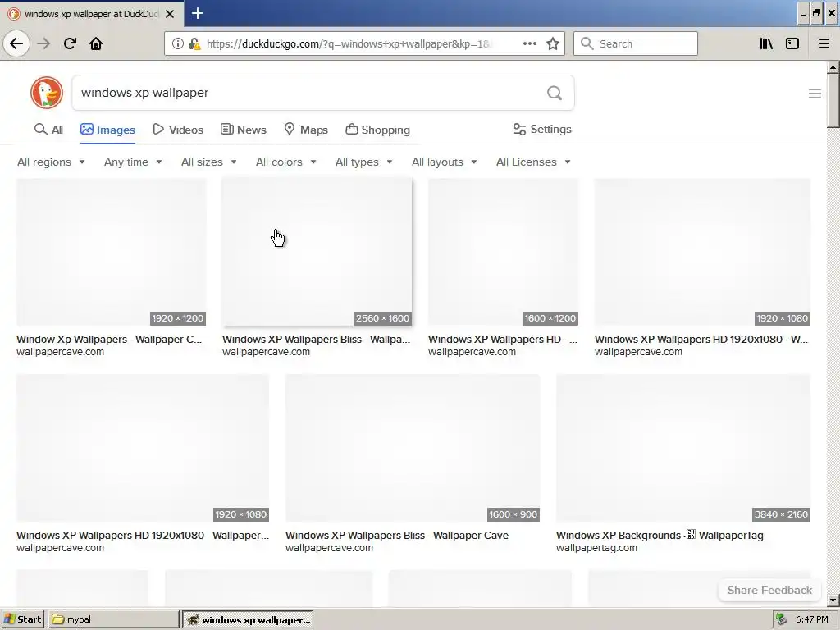Switch to mypal folder in taskbar

(x=113, y=619)
